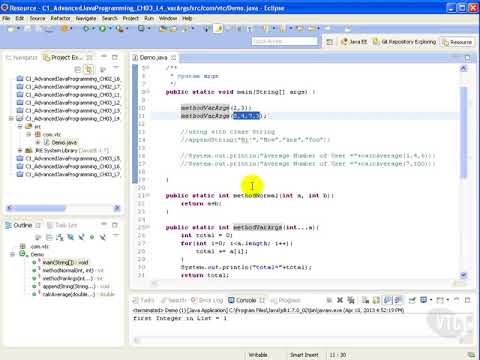Open the Help menu
Viewport: 480px width, 360px height.
pos(187,18)
